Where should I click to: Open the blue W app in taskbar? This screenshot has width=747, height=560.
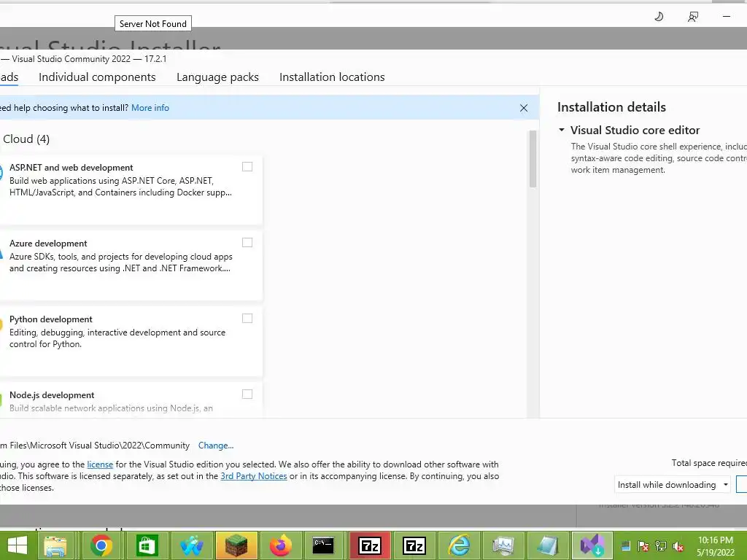pos(191,545)
